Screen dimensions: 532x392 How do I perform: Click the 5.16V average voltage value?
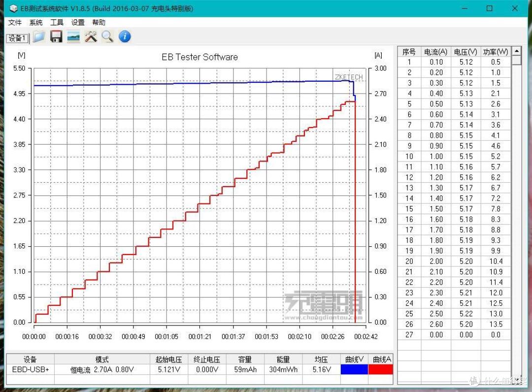click(x=321, y=369)
